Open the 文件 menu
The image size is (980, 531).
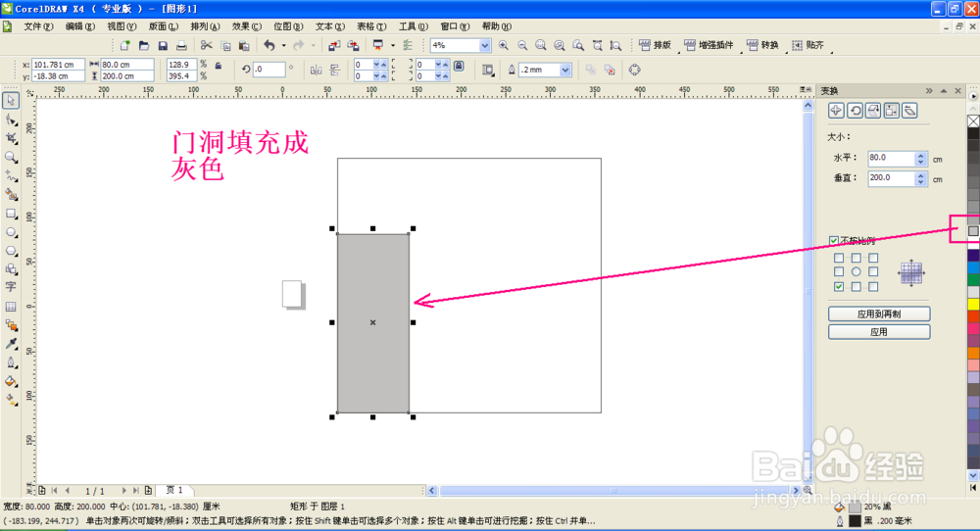tap(38, 26)
